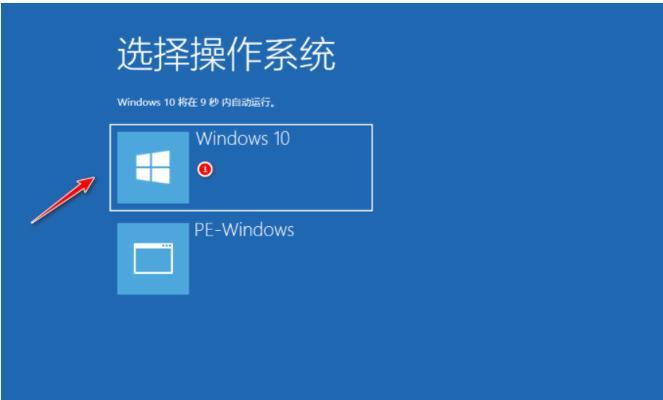Click the countdown message about auto-run
The width and height of the screenshot is (663, 400).
point(196,102)
